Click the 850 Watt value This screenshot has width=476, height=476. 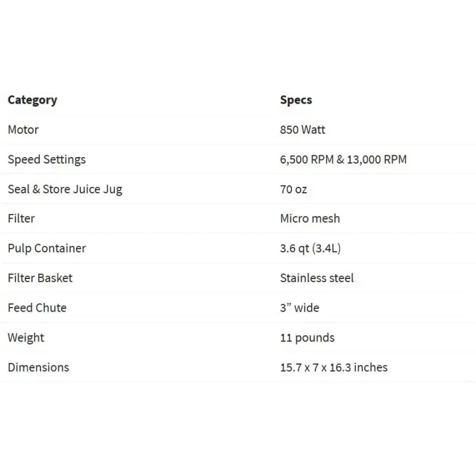coord(302,130)
